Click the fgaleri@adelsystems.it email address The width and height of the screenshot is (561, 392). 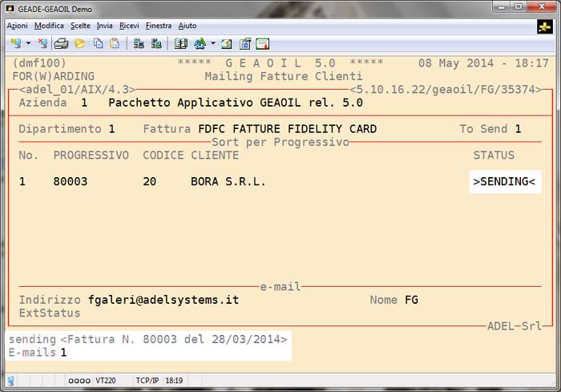click(163, 300)
